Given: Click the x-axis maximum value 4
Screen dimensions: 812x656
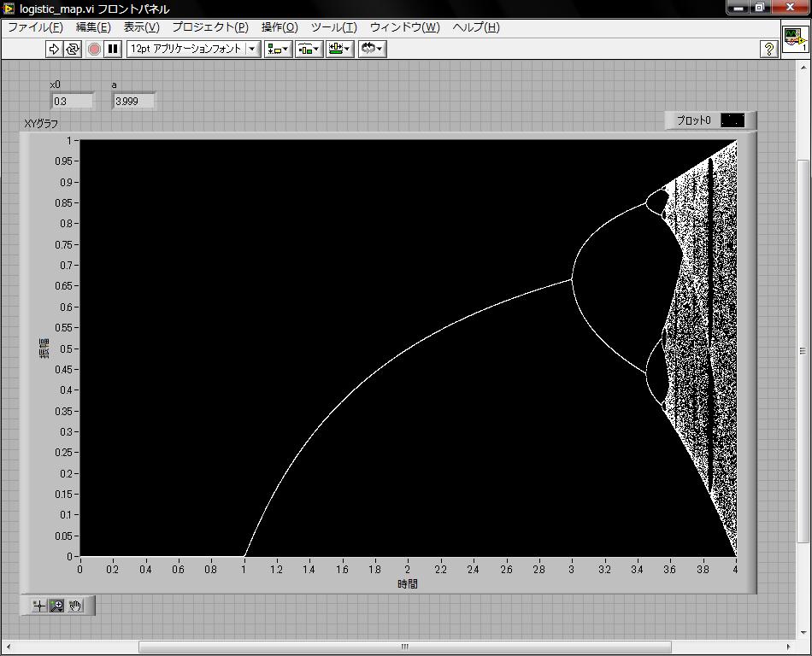Looking at the screenshot, I should [x=735, y=569].
